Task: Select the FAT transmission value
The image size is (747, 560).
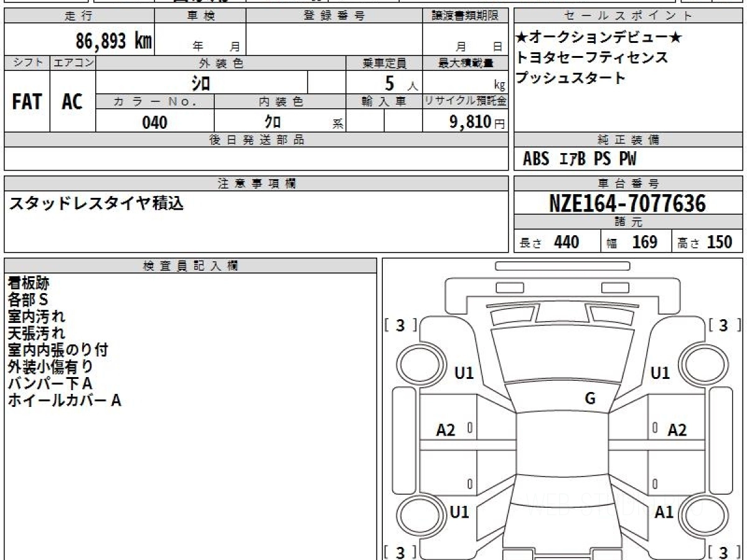Action: pyautogui.click(x=27, y=102)
